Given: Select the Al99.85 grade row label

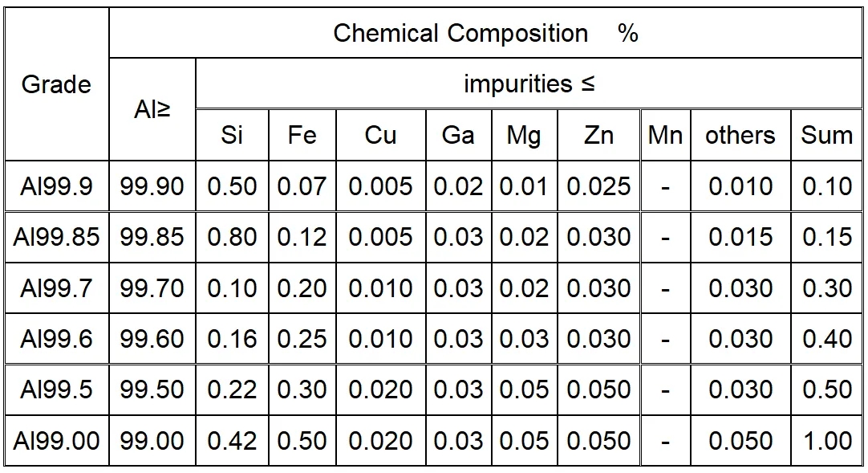Looking at the screenshot, I should (x=56, y=237).
